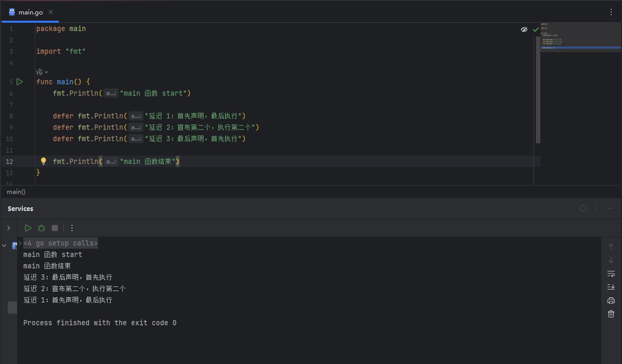
Task: Select the main.go editor tab
Action: [x=30, y=12]
